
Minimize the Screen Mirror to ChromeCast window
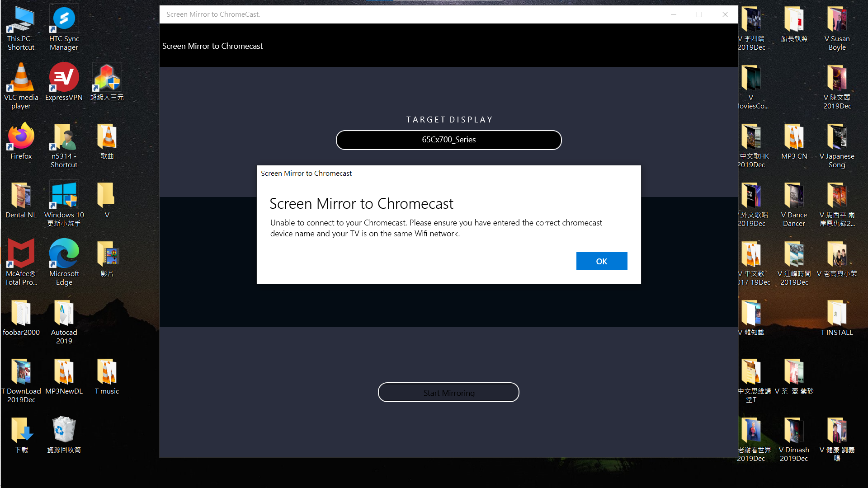pyautogui.click(x=674, y=14)
